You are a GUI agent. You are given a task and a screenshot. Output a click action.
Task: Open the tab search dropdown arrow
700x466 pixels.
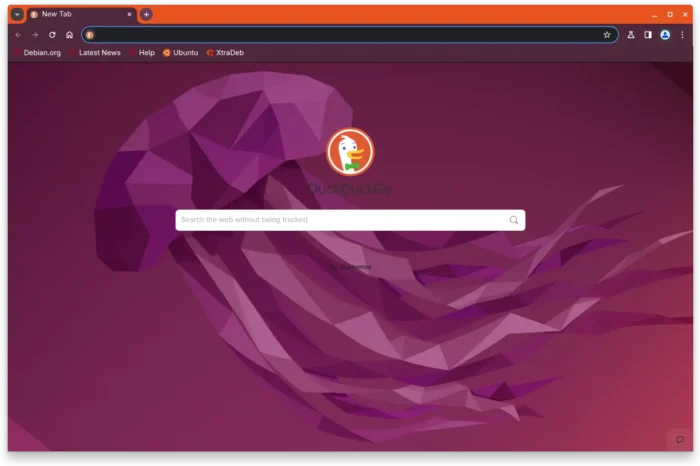(17, 14)
